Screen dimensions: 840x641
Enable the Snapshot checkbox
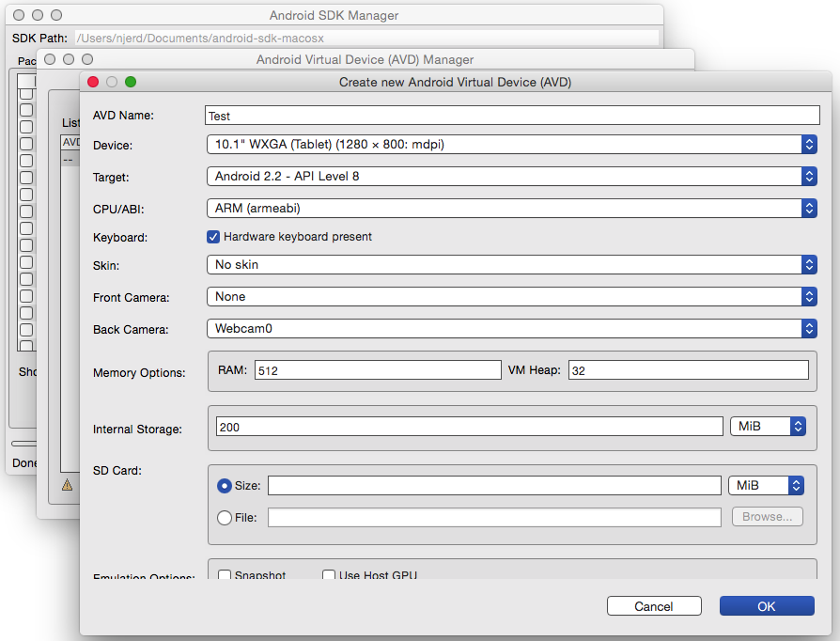[225, 575]
